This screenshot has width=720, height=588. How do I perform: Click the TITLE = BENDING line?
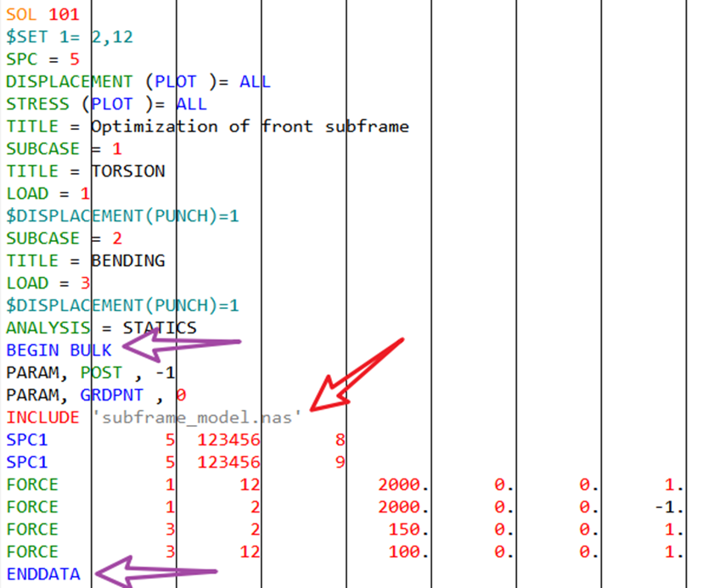tap(86, 260)
